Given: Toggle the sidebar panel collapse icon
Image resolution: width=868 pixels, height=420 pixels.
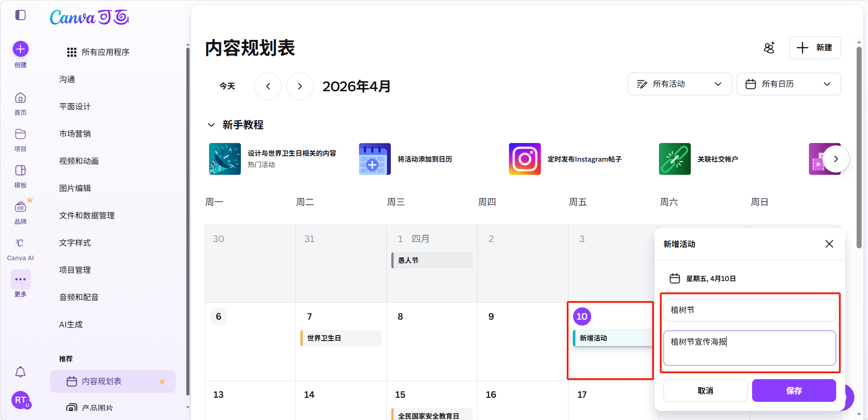Looking at the screenshot, I should pyautogui.click(x=20, y=15).
